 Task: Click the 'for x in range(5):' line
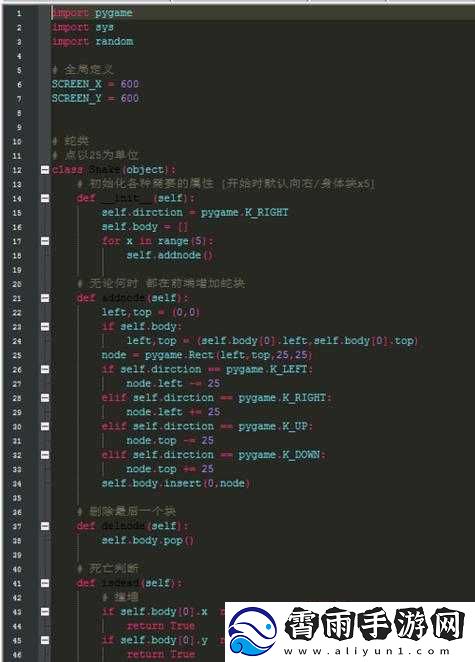click(157, 241)
